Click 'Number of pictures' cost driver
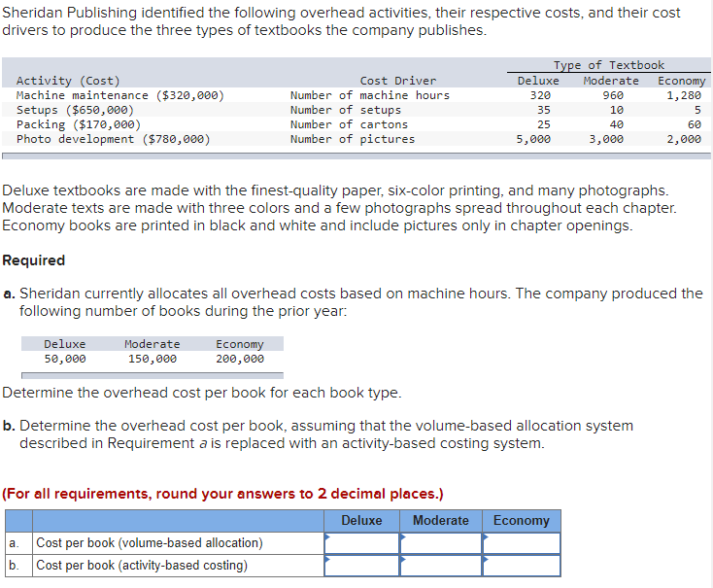Image resolution: width=713 pixels, height=588 pixels. coord(353,139)
